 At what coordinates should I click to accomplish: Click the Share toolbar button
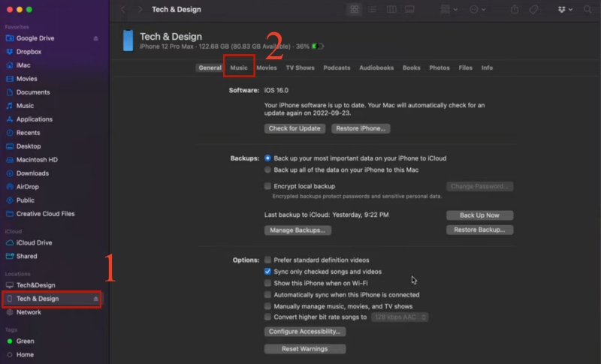click(515, 9)
